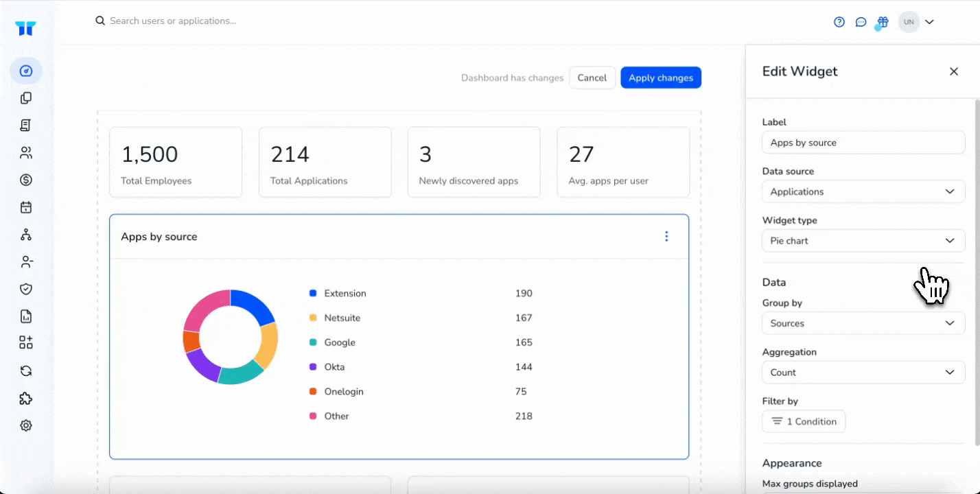
Task: Click the Apply changes button
Action: click(x=661, y=78)
